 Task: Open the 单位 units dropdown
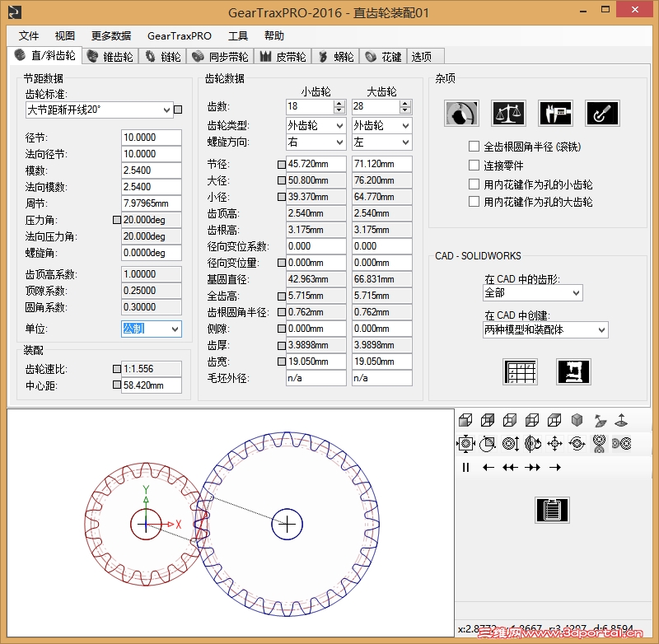click(175, 329)
